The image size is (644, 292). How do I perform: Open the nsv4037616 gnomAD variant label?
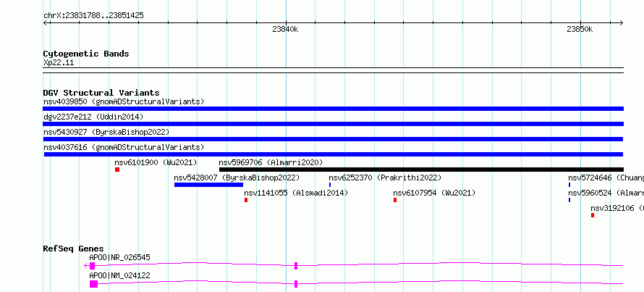tap(124, 147)
